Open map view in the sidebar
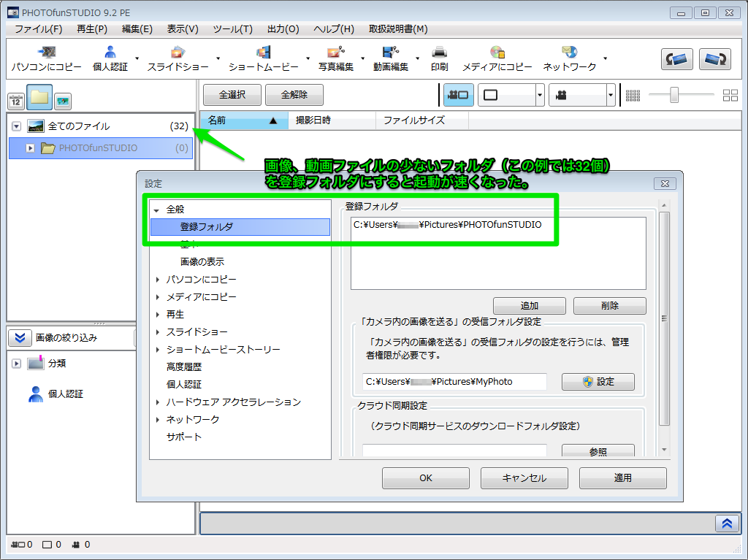Image resolution: width=748 pixels, height=560 pixels. tap(62, 101)
